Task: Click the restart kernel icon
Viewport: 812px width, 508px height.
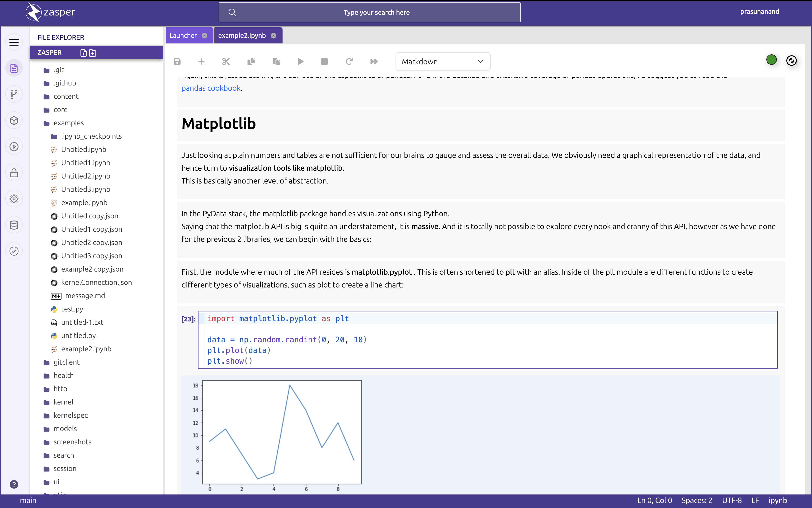Action: coord(349,61)
